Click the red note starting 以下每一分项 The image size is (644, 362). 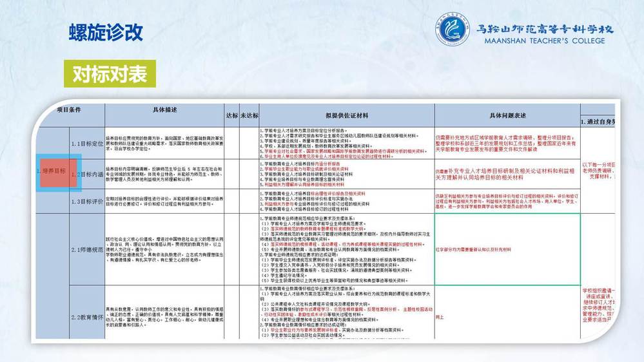[598, 170]
